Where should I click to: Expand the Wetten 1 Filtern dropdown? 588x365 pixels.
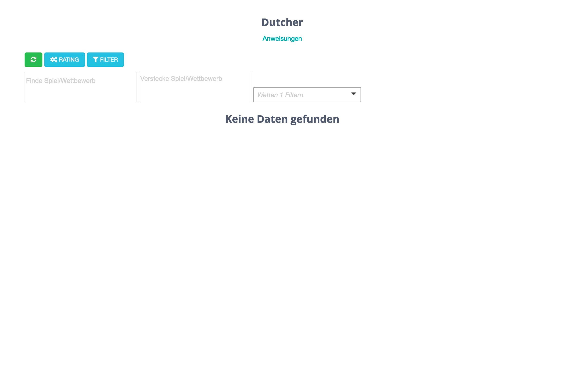click(x=307, y=95)
